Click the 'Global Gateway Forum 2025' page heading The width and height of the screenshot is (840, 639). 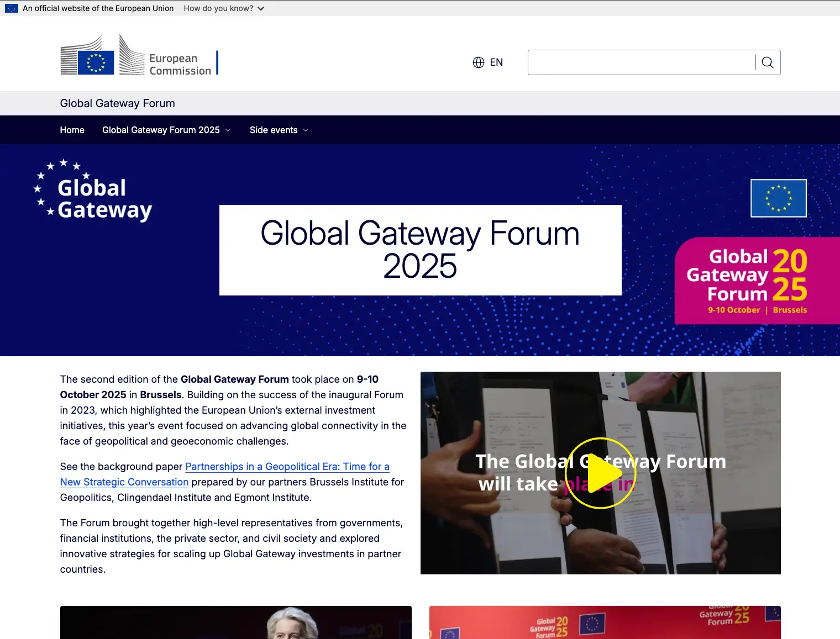421,250
